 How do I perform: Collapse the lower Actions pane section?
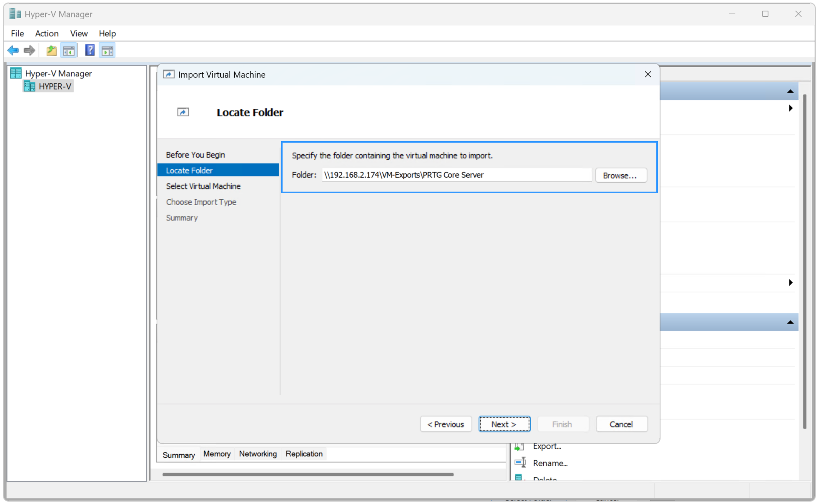(790, 322)
